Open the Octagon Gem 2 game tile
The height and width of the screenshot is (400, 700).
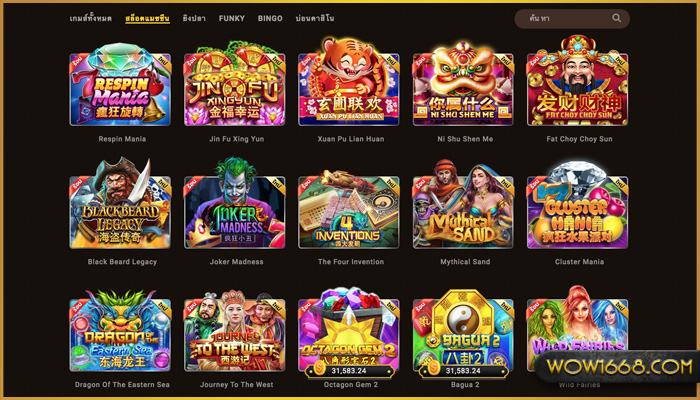349,332
